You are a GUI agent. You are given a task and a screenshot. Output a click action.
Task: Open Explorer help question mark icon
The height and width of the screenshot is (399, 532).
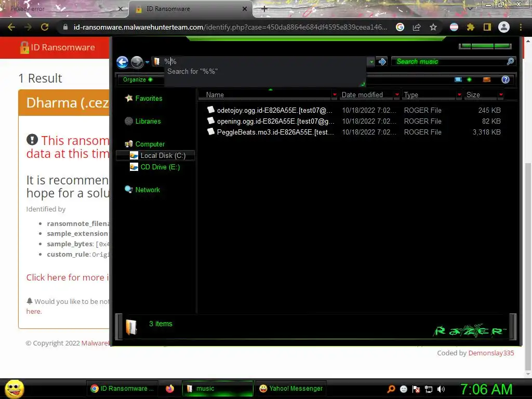pyautogui.click(x=505, y=79)
